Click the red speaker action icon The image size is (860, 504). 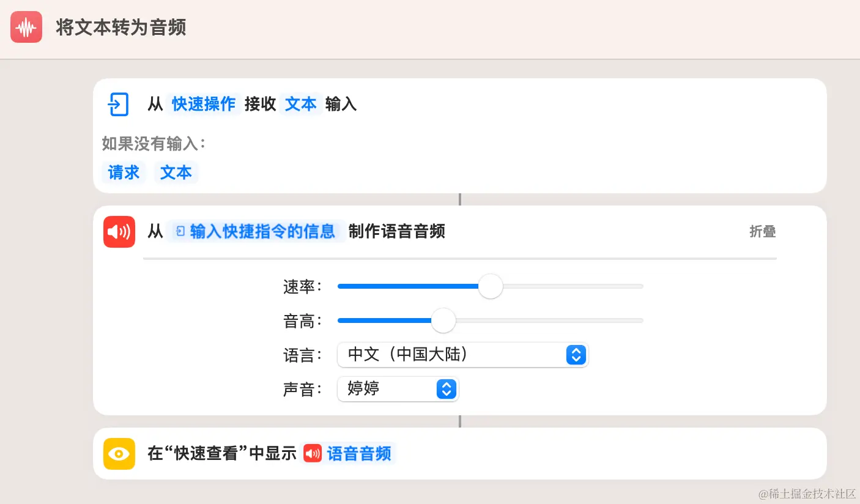point(119,232)
